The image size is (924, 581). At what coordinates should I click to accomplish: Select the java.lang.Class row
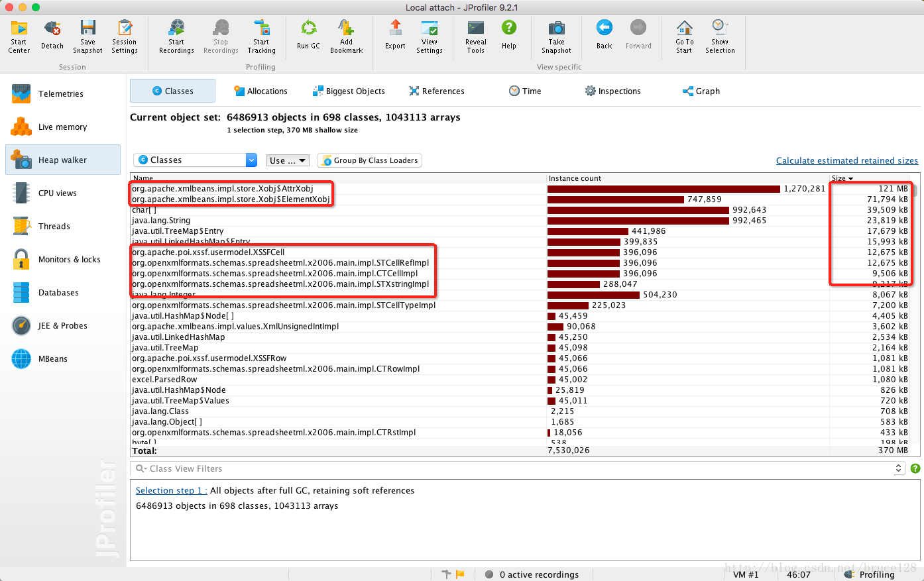pos(520,411)
